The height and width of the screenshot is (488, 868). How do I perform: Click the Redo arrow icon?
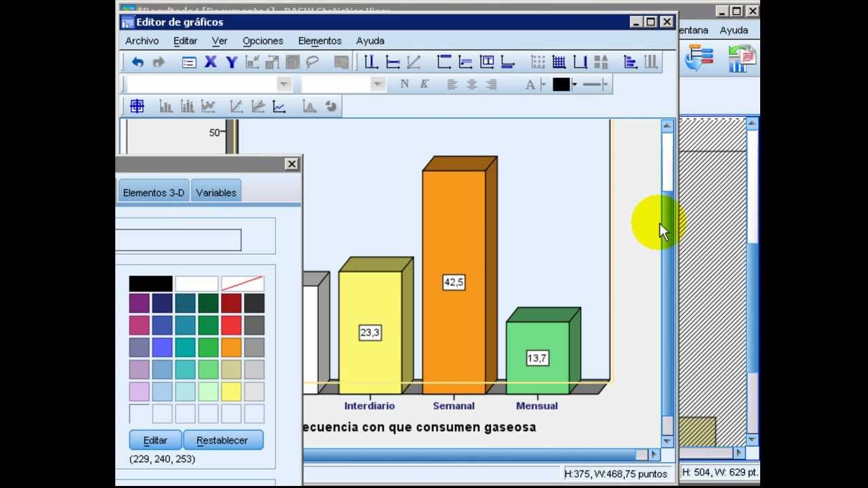coord(159,62)
